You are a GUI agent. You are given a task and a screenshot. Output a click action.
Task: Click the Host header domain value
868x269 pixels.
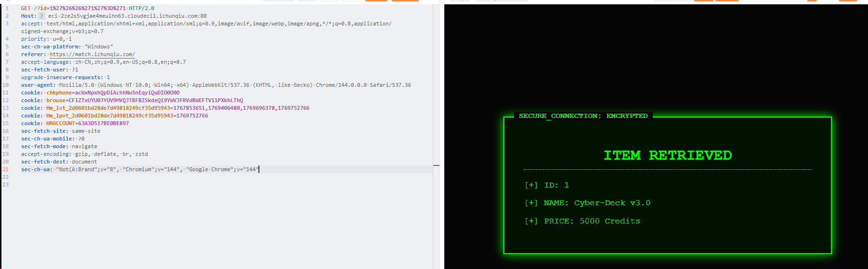(127, 16)
